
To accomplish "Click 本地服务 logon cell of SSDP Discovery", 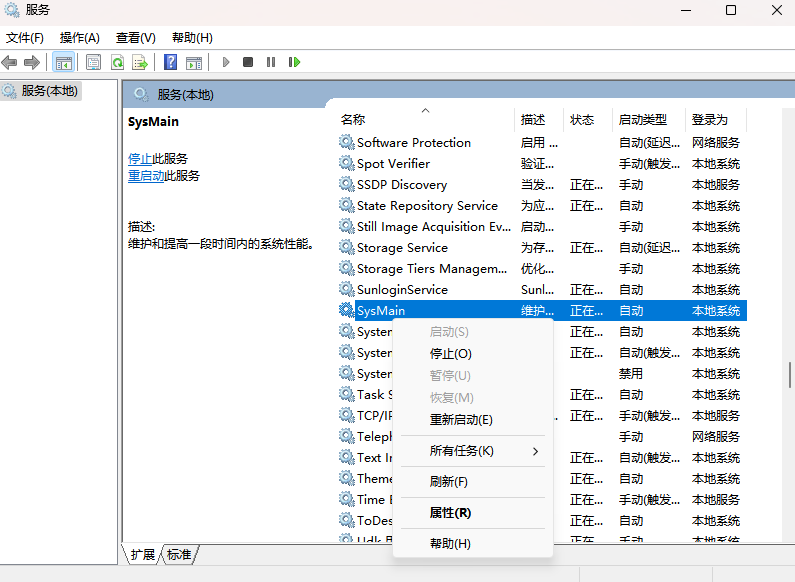I will 715,185.
